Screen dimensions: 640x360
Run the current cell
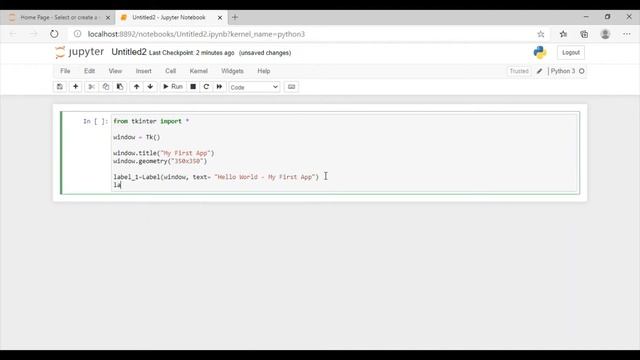(173, 87)
